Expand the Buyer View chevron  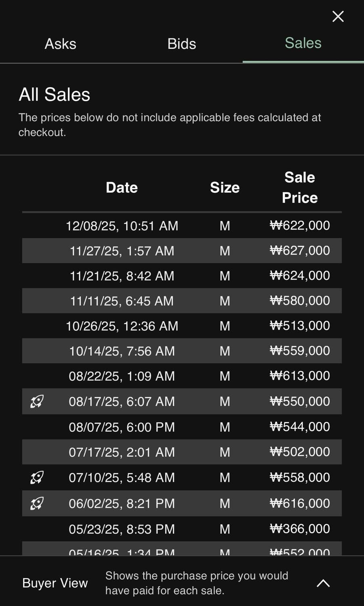tap(323, 583)
